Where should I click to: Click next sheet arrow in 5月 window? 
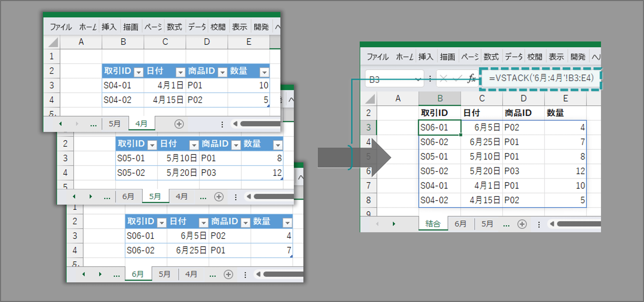click(x=91, y=197)
